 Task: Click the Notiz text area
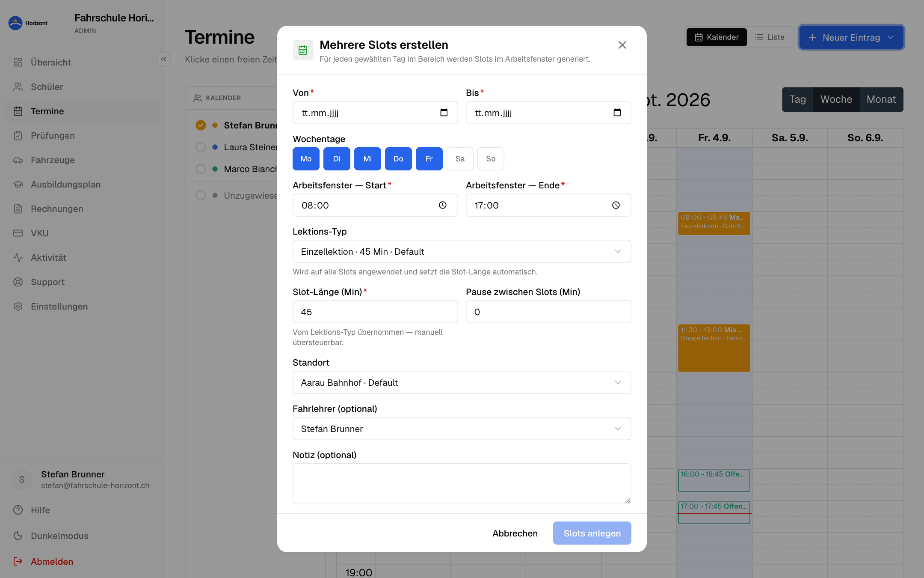click(462, 483)
